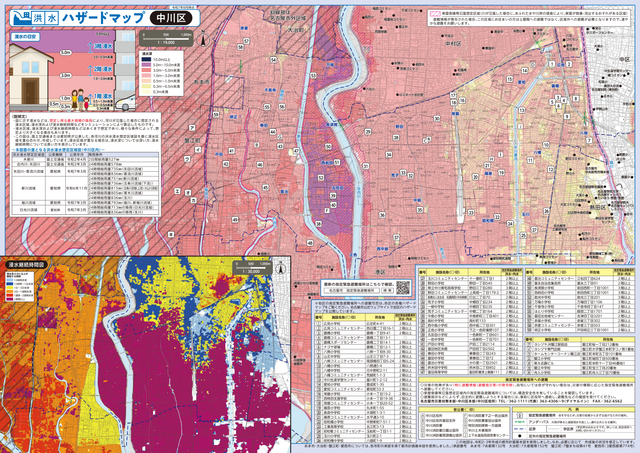This screenshot has width=640, height=453.
Task: Click map marker number 56
Action: pyautogui.click(x=282, y=107)
